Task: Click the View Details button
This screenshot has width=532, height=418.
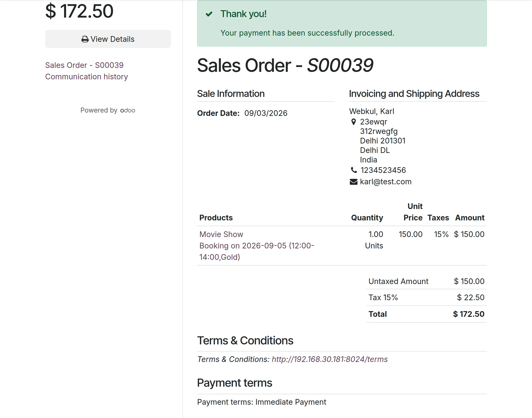Action: (108, 39)
